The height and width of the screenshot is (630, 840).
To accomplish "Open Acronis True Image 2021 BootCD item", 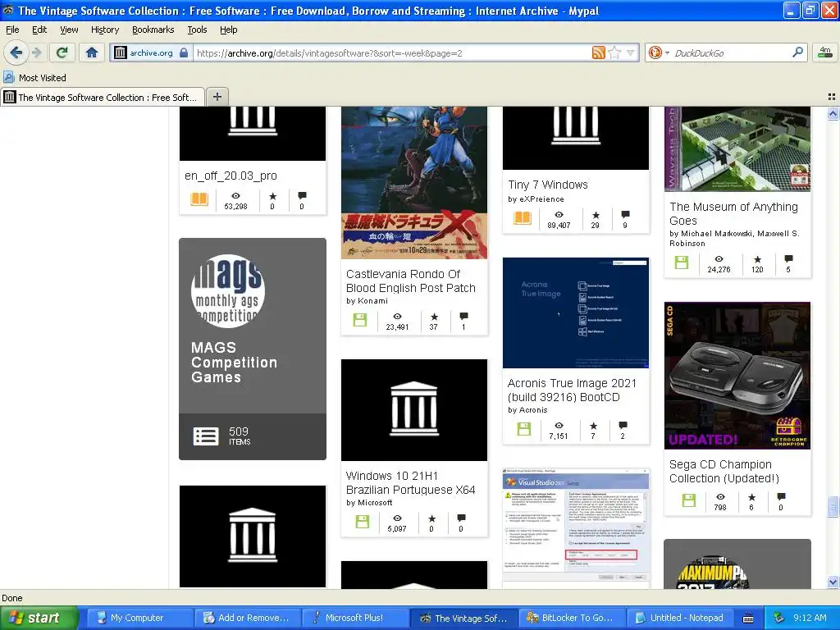I will (572, 390).
